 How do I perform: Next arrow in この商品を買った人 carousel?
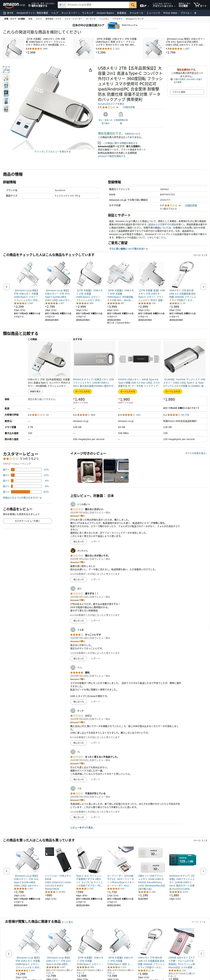coord(203,871)
